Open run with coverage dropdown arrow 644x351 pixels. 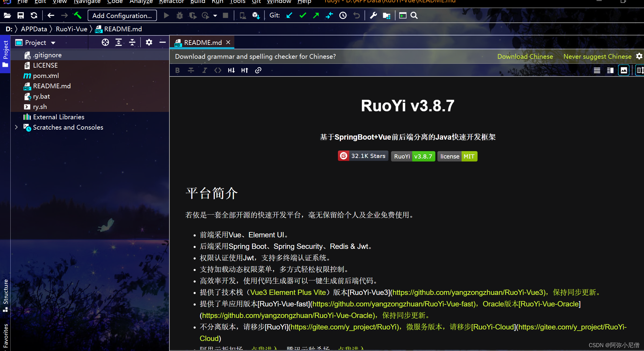tap(215, 15)
